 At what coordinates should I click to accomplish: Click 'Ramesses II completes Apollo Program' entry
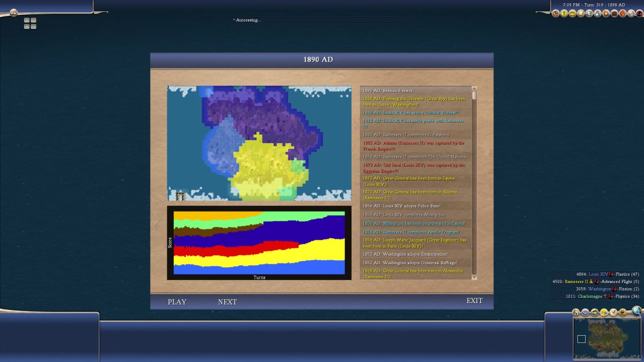coord(411,232)
